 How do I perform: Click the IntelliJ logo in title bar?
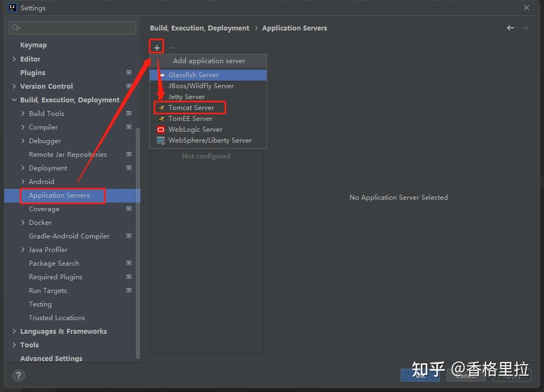[12, 8]
